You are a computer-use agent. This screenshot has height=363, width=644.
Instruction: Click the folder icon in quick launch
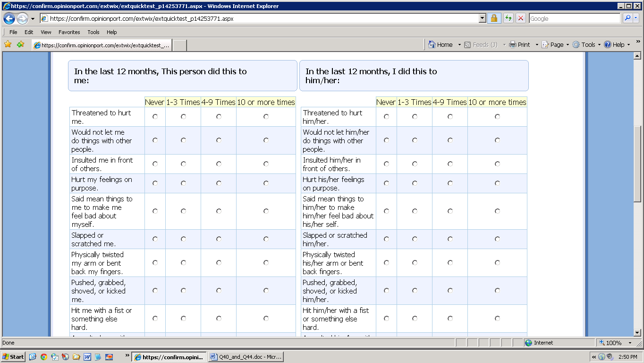[76, 357]
